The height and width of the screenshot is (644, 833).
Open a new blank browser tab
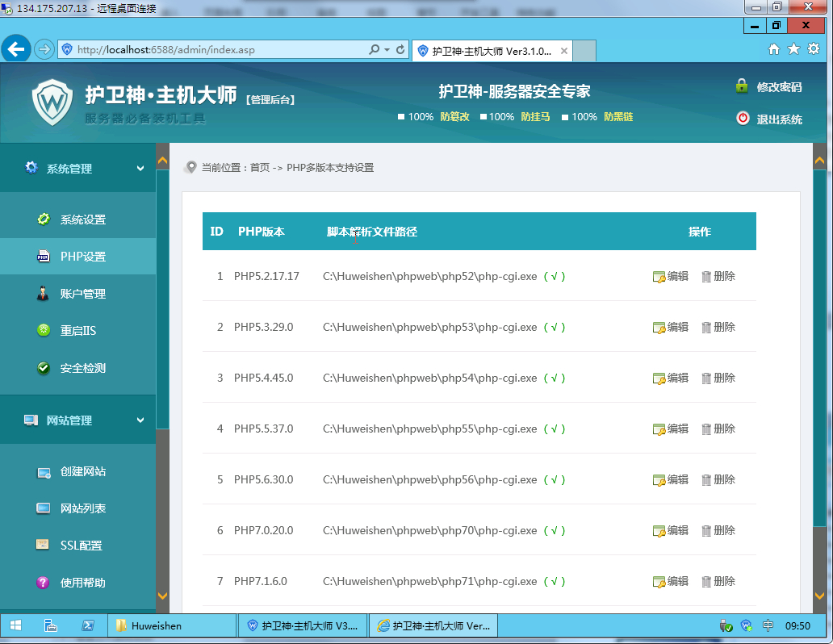coord(584,51)
